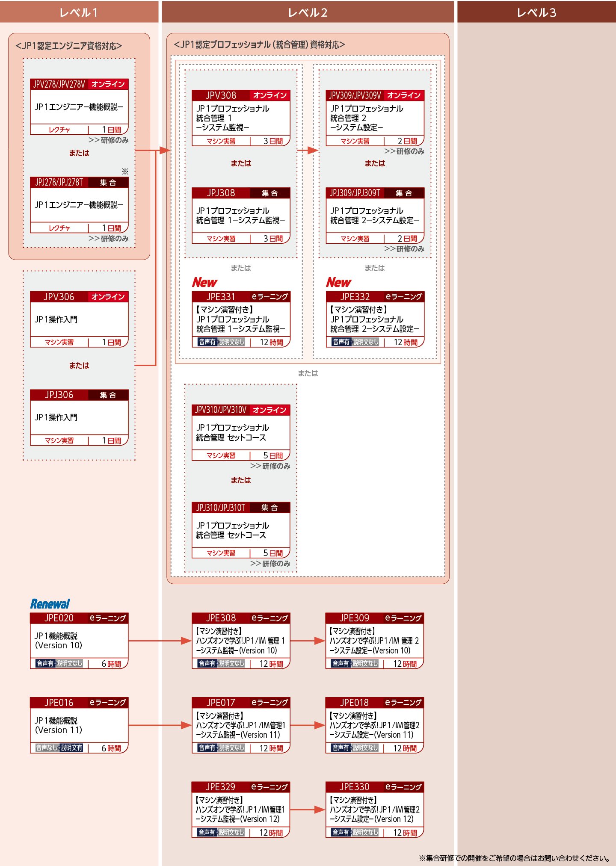Select the JPV306 JP1操作入門 online course

[79, 319]
